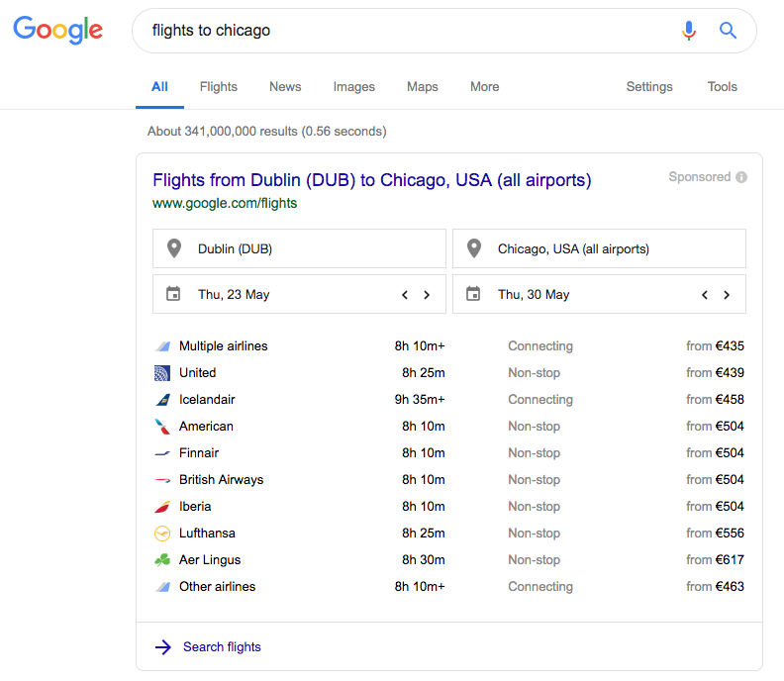Click the price from €435
Image resolution: width=784 pixels, height=681 pixels.
coord(715,346)
